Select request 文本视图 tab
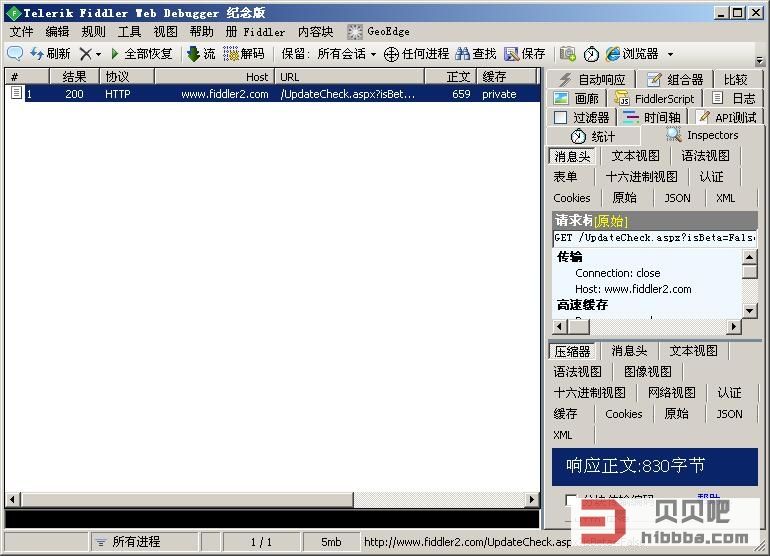The height and width of the screenshot is (556, 770). coord(635,156)
